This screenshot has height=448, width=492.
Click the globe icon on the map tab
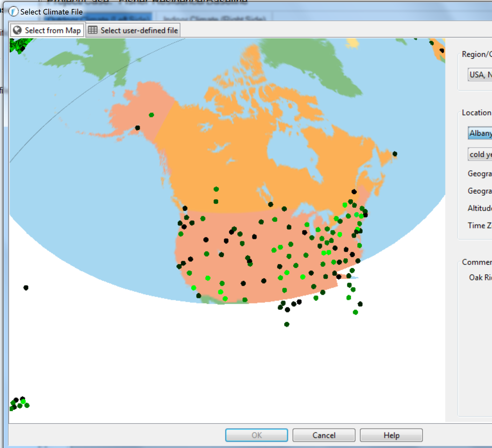point(17,30)
